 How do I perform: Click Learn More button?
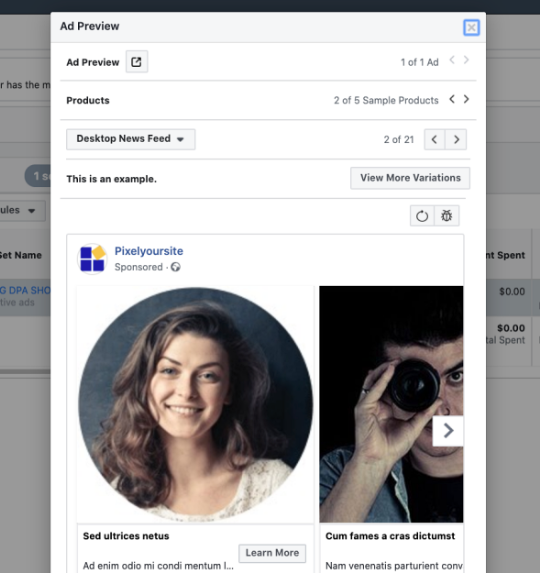tap(272, 553)
